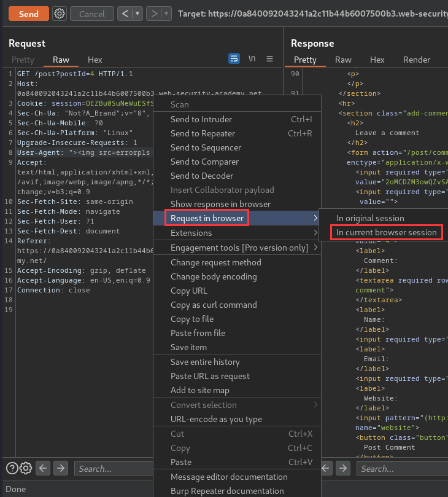The height and width of the screenshot is (497, 448).
Task: Focus the Request Search field
Action: 114,469
